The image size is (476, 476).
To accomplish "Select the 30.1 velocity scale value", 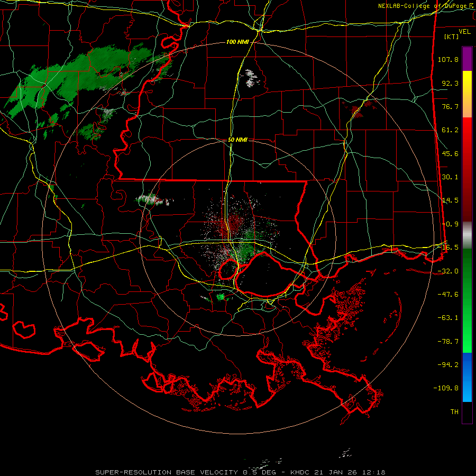I will point(450,177).
